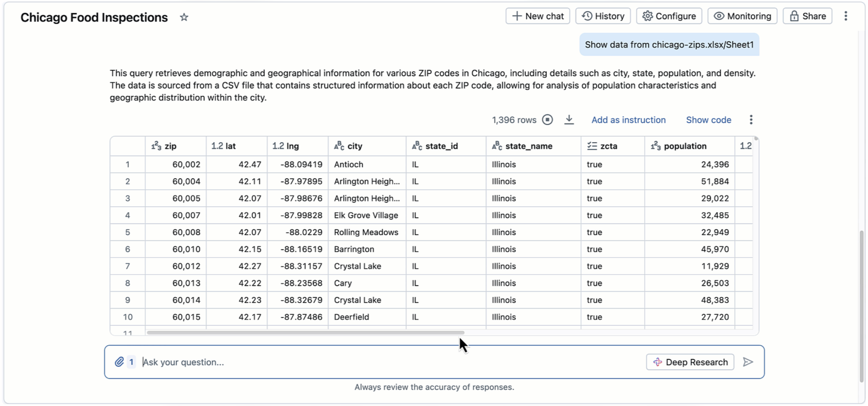Click the city column header
Viewport: 868px width, 406px height.
click(x=367, y=146)
